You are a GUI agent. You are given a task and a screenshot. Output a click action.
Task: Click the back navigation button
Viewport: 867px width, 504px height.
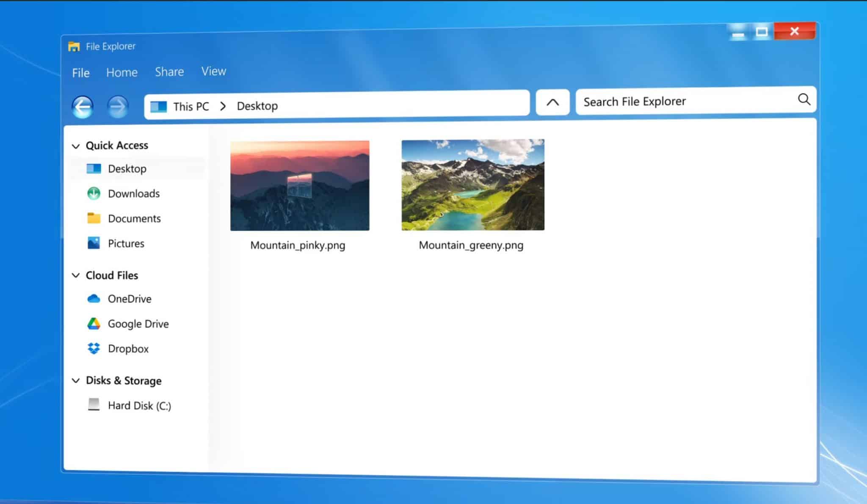(x=83, y=106)
